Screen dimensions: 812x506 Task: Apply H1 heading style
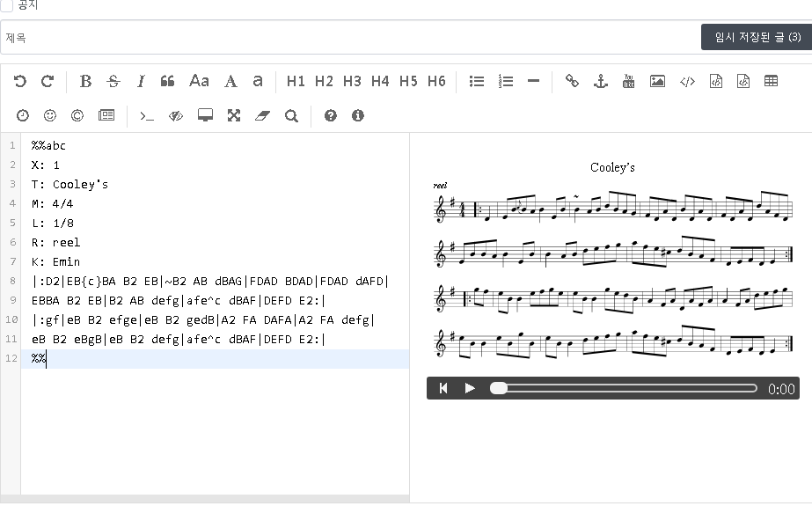296,81
